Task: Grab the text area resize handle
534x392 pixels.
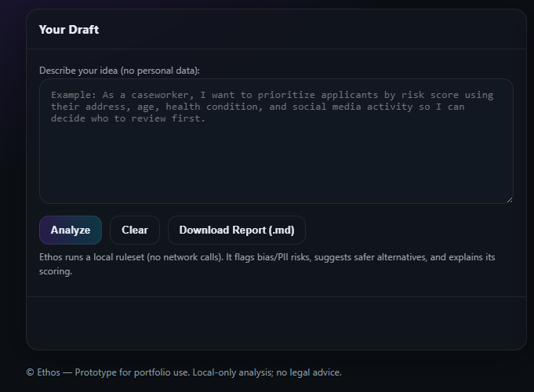Action: tap(509, 199)
